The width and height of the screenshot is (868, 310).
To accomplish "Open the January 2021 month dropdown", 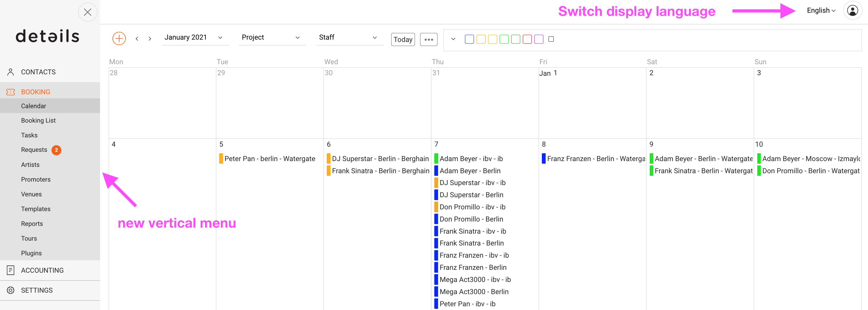I will click(195, 37).
